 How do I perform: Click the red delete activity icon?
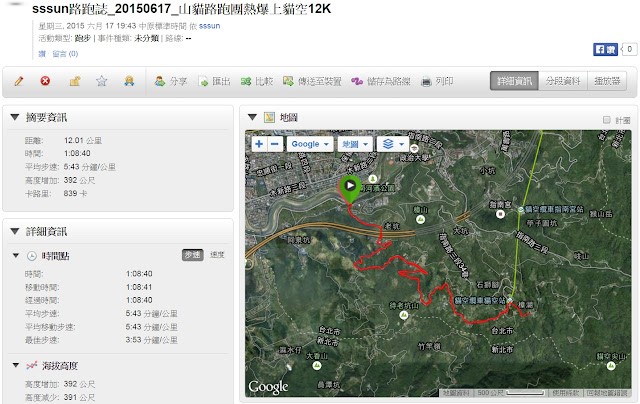click(45, 81)
